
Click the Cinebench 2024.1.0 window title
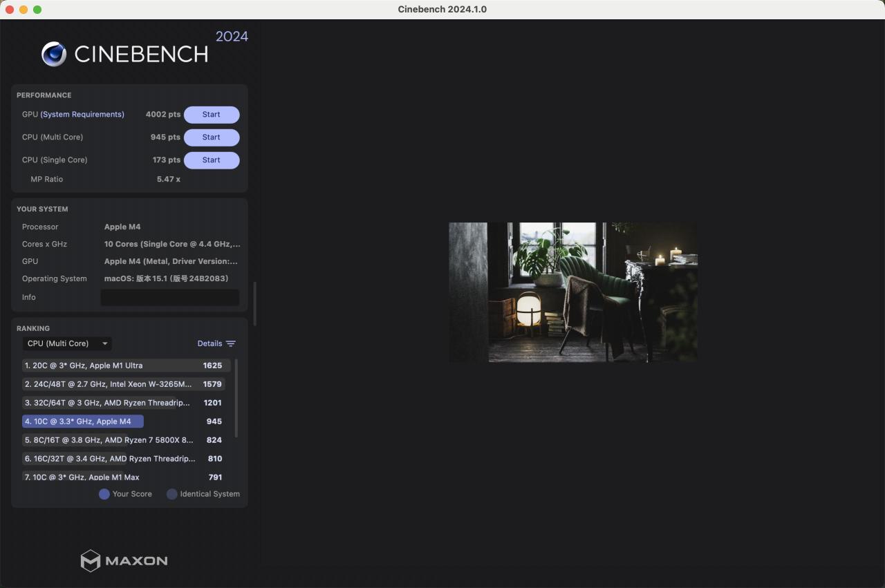coord(442,10)
